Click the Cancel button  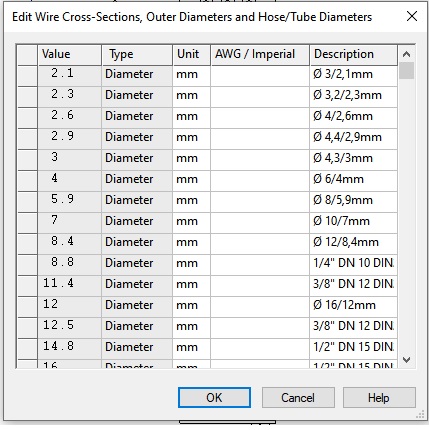pos(298,397)
